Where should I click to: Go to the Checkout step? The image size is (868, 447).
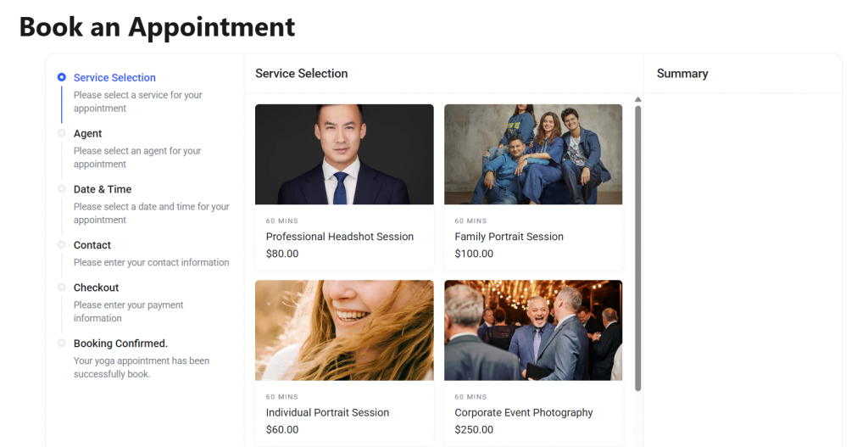coord(96,288)
